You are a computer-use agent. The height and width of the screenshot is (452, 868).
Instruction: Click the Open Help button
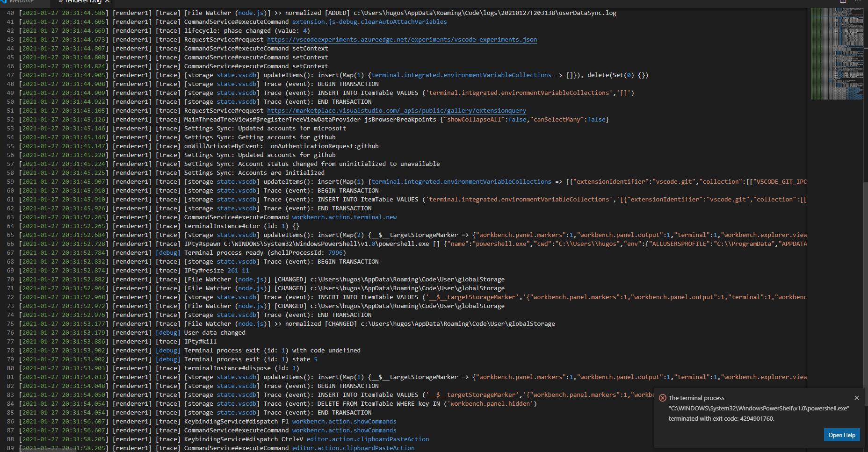(841, 435)
